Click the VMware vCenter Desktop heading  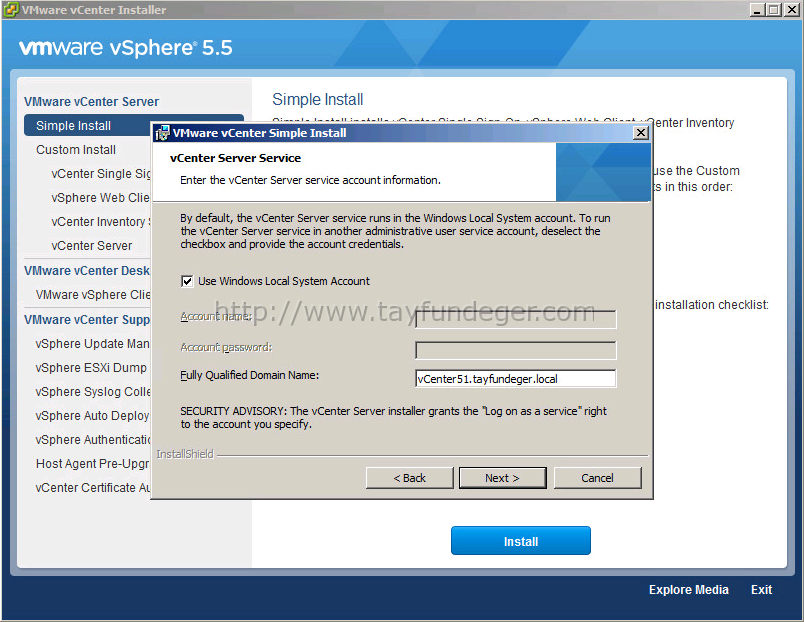(x=87, y=271)
